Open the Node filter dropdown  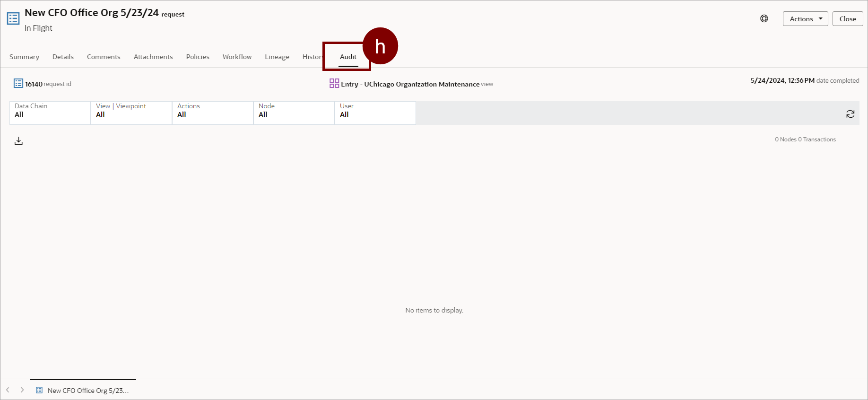coord(294,113)
